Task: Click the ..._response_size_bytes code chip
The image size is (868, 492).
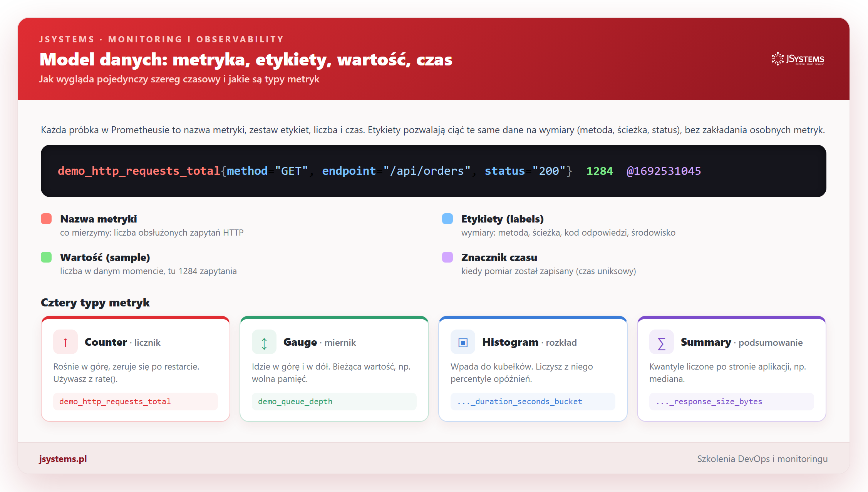Action: (732, 402)
